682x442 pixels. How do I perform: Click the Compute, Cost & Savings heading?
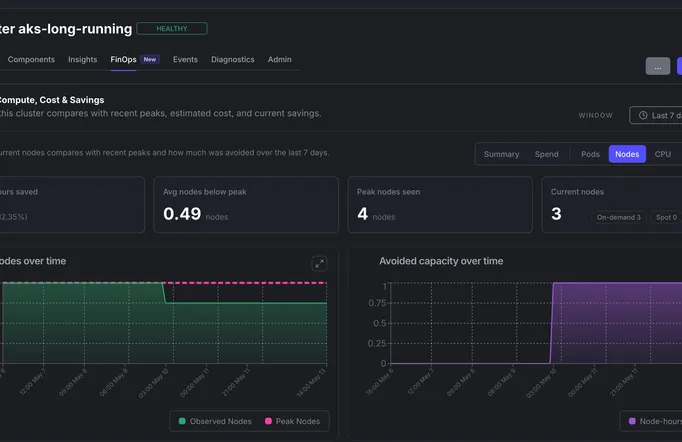51,100
